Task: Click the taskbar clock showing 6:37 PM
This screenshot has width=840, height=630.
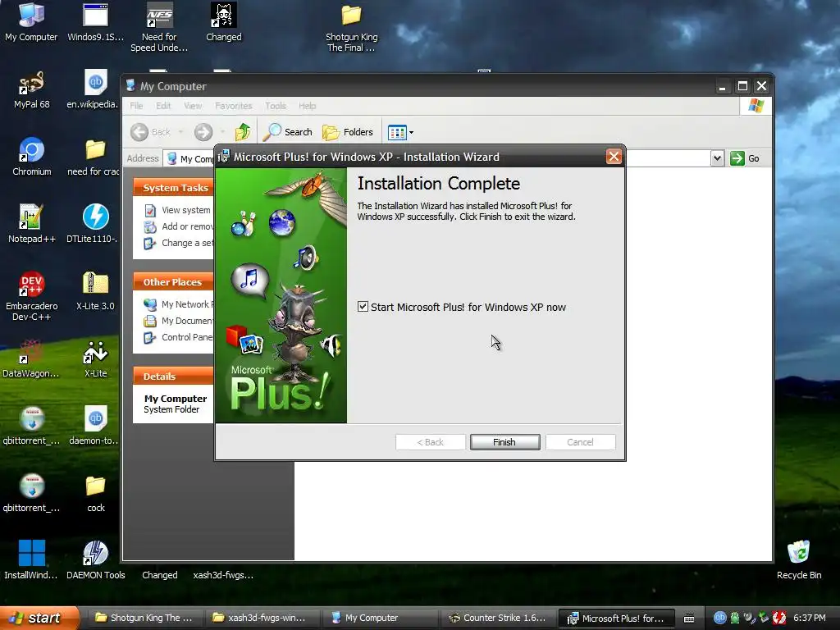Action: [809, 618]
